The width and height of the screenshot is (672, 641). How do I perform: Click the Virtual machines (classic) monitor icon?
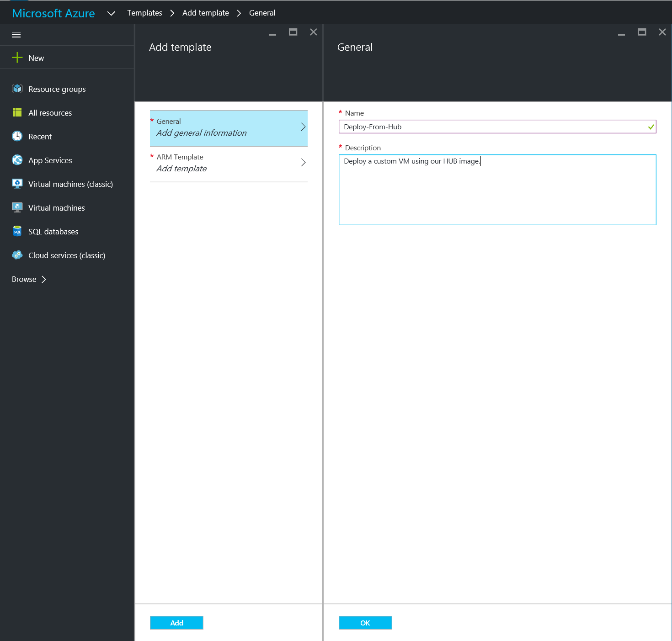(x=17, y=184)
